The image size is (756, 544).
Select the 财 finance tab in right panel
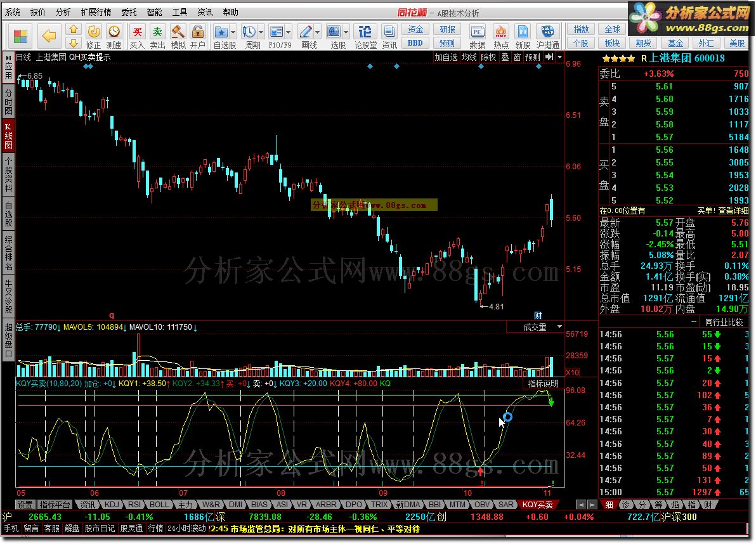click(x=707, y=505)
